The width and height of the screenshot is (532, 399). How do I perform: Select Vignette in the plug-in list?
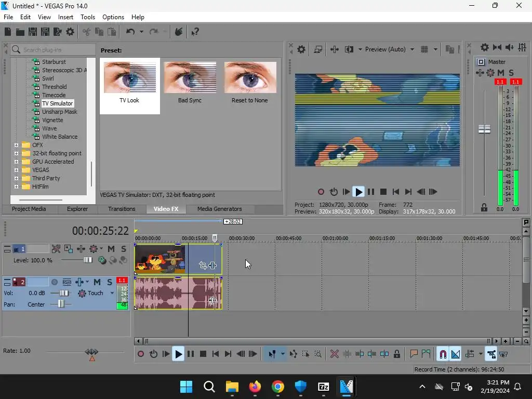point(52,120)
